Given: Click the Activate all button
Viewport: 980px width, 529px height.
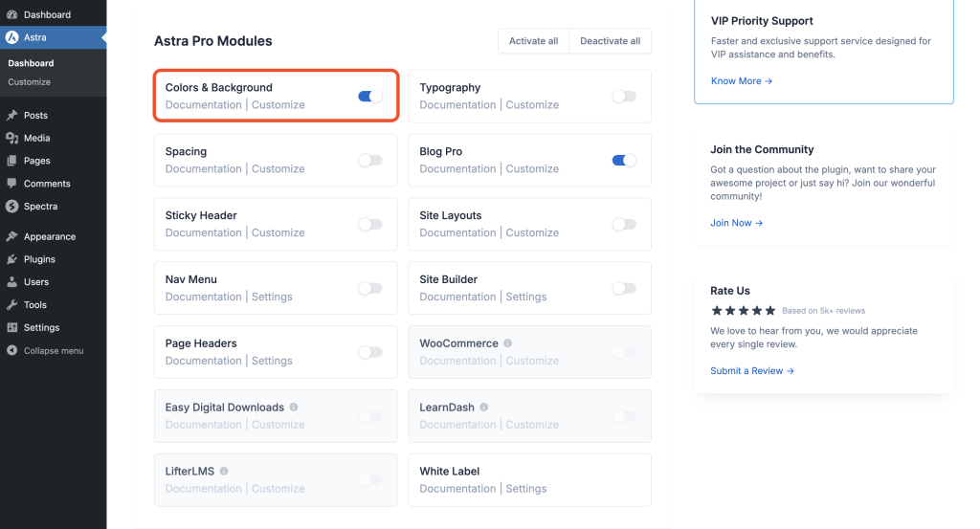Looking at the screenshot, I should [x=534, y=40].
